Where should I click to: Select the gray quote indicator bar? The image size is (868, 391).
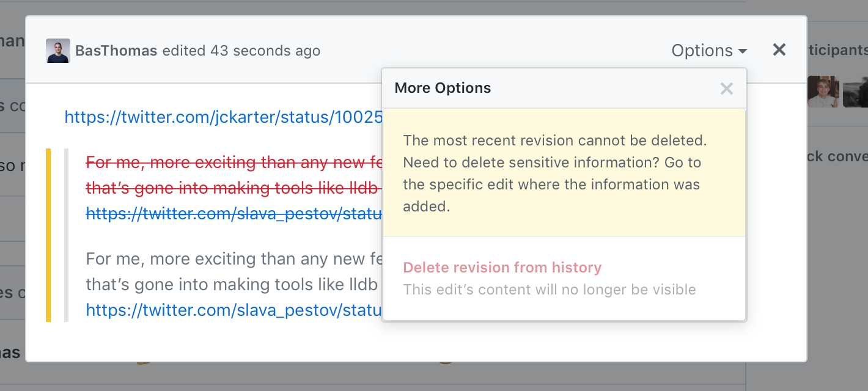pos(67,235)
